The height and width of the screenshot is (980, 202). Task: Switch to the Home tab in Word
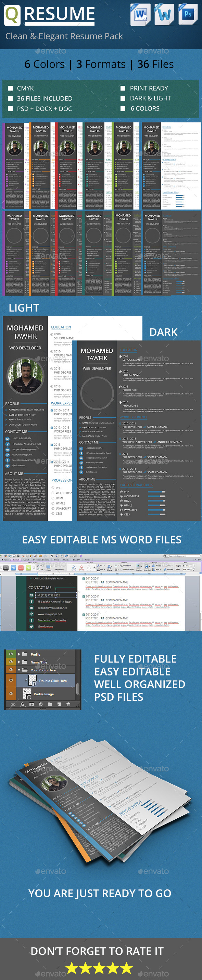pos(5,560)
